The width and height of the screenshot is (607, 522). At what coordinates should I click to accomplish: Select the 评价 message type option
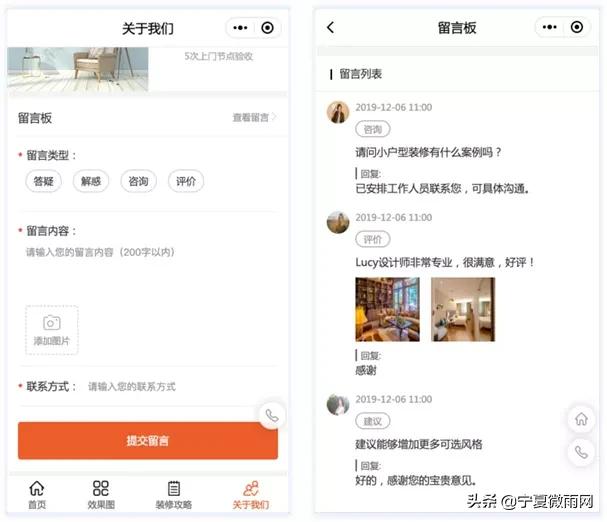click(186, 181)
